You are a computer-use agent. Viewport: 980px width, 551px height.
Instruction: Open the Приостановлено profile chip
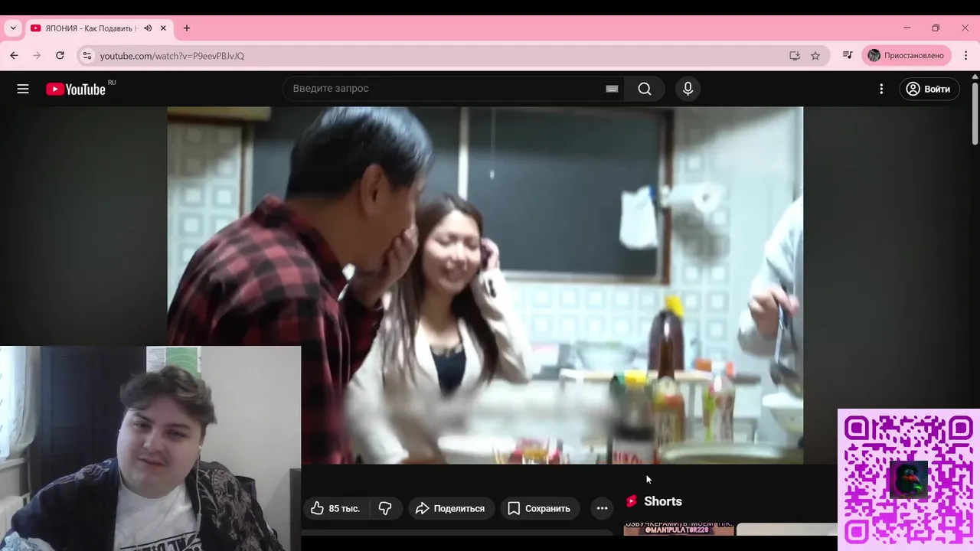(x=906, y=56)
